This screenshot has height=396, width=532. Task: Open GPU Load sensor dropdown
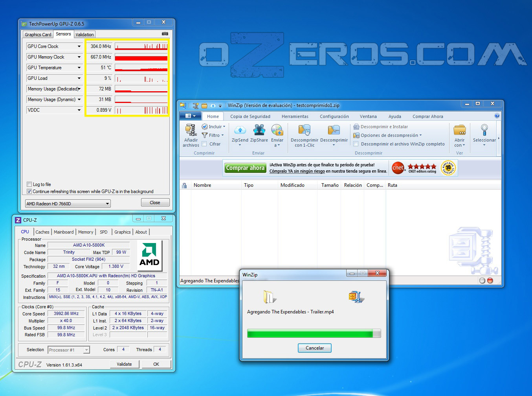click(79, 78)
